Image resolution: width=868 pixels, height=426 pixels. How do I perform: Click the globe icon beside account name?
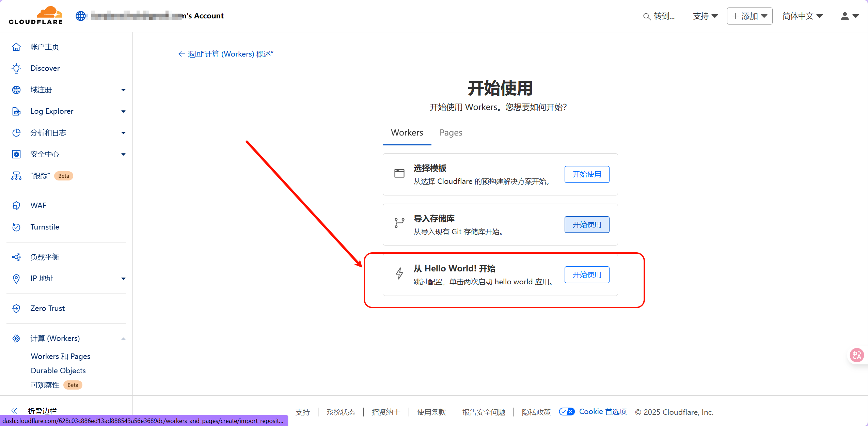click(x=81, y=16)
